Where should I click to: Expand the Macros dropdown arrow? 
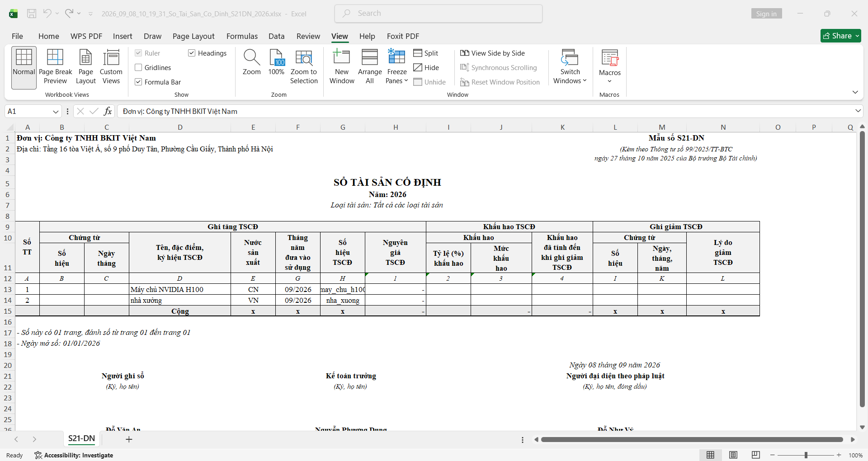610,81
